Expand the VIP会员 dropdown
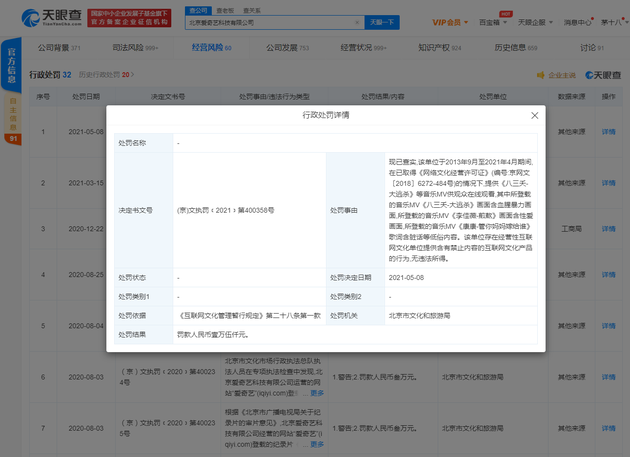 coord(450,23)
